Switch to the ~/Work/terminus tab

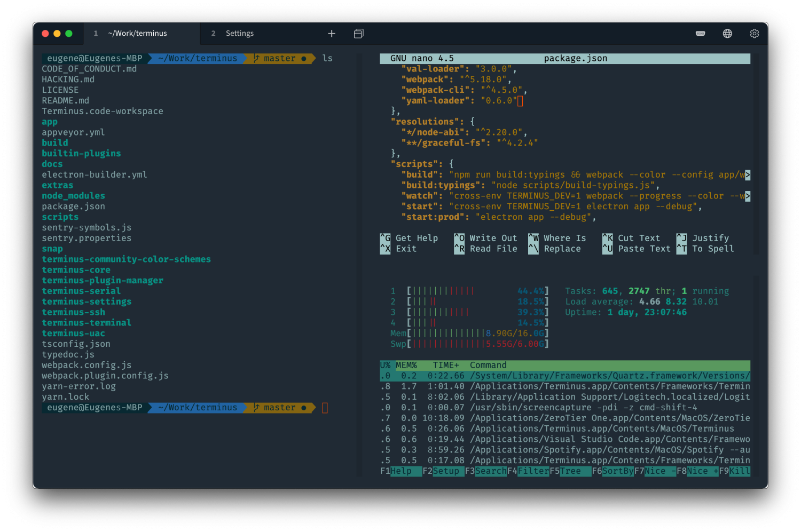coord(142,34)
